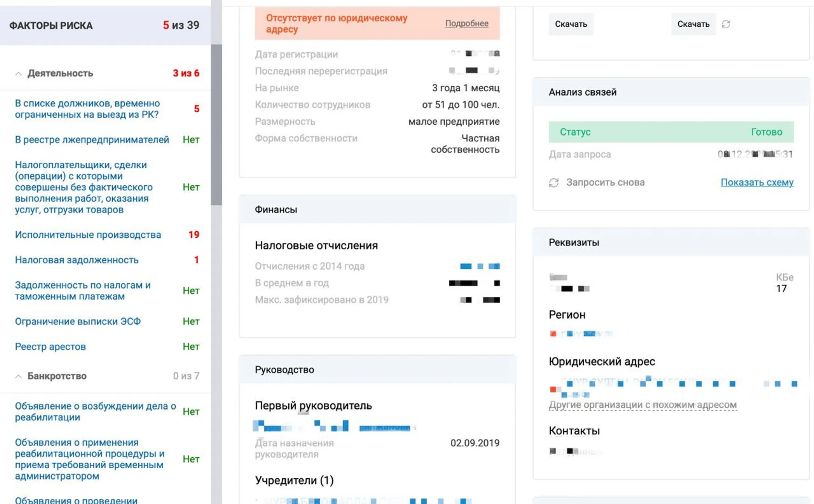Image resolution: width=814 pixels, height=504 pixels.
Task: Click the green Статус Готово bar
Action: point(671,132)
